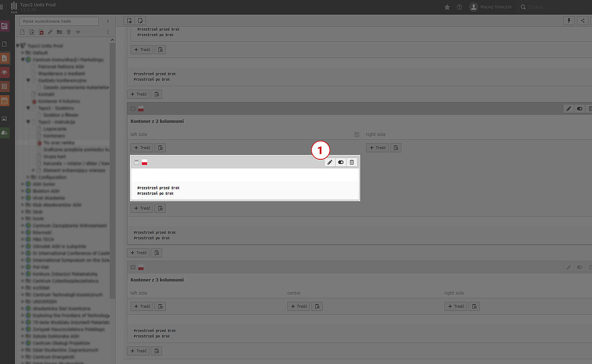
Task: Click the bookmarks star icon in the top bar
Action: [447, 7]
